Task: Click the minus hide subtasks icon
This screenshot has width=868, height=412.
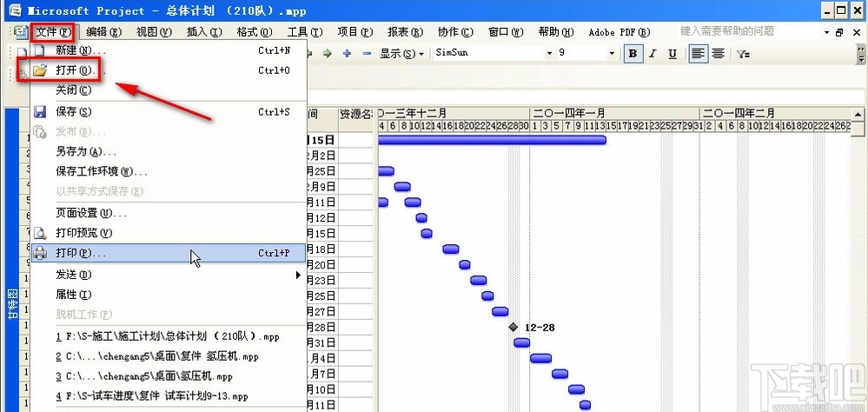Action: [x=367, y=54]
